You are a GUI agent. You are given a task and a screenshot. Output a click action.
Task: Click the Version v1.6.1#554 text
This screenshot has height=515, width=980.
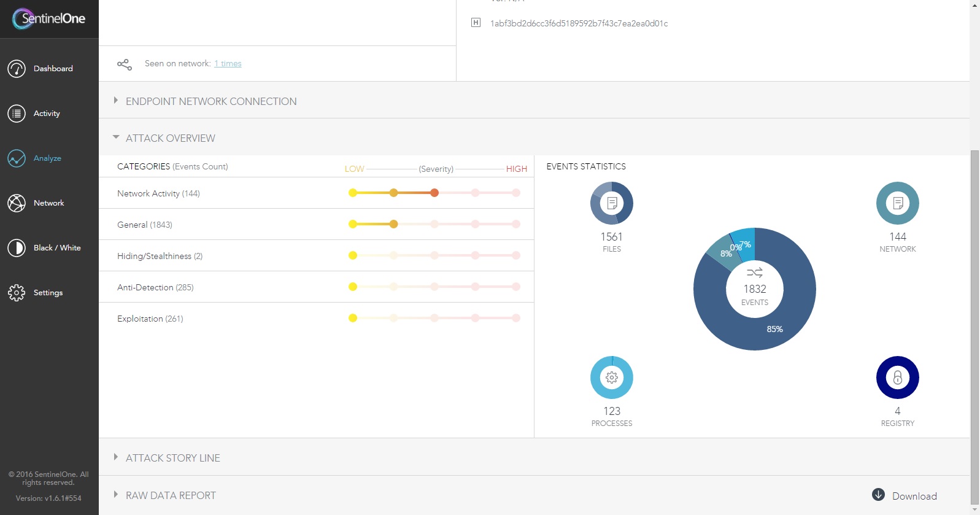(48, 498)
